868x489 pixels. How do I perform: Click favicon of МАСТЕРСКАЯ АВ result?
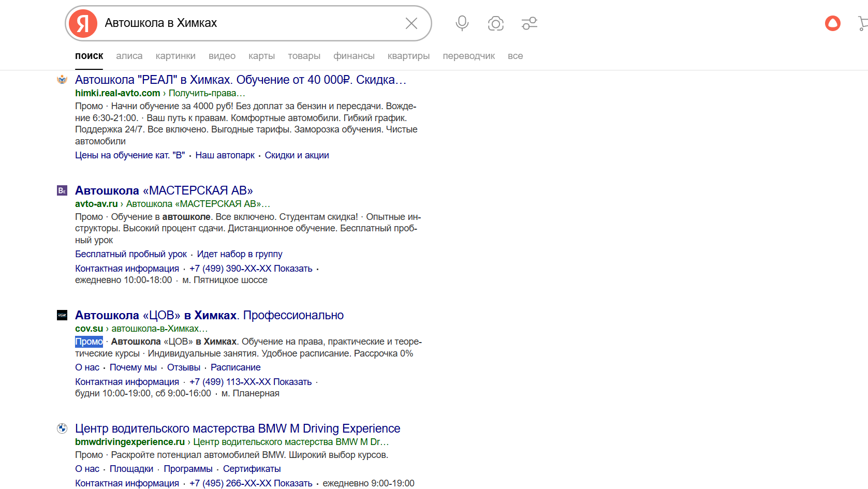pyautogui.click(x=62, y=190)
